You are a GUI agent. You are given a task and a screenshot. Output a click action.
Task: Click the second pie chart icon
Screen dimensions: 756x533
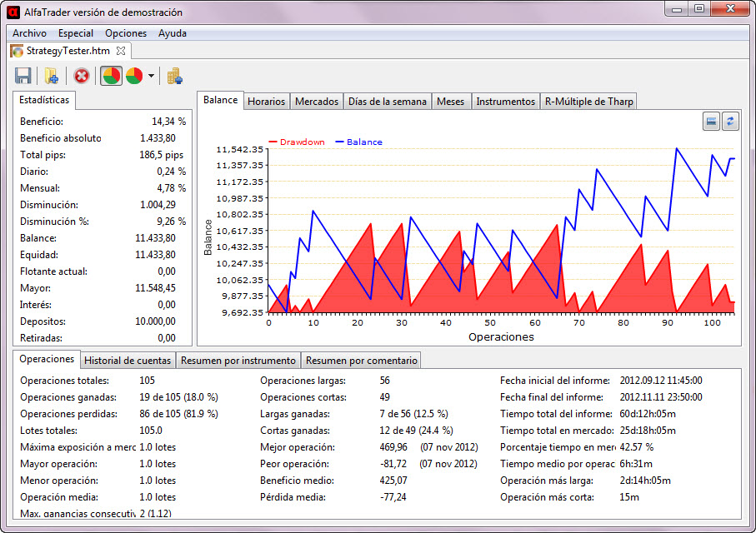[134, 77]
